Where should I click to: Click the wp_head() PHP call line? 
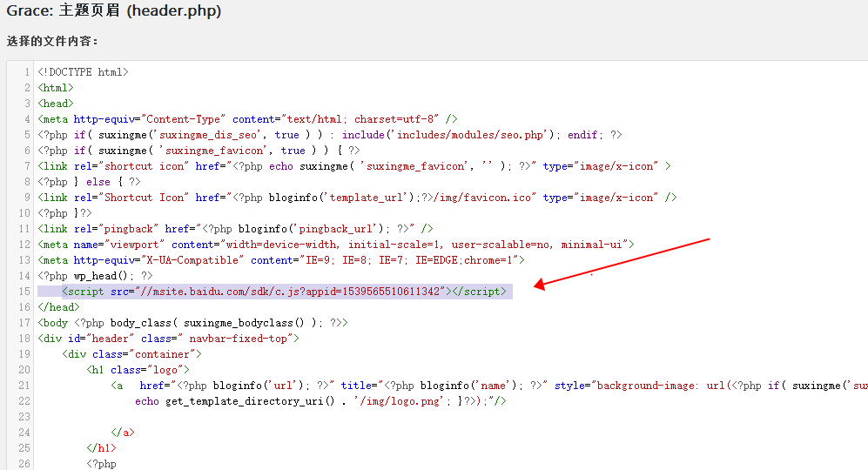click(x=95, y=276)
